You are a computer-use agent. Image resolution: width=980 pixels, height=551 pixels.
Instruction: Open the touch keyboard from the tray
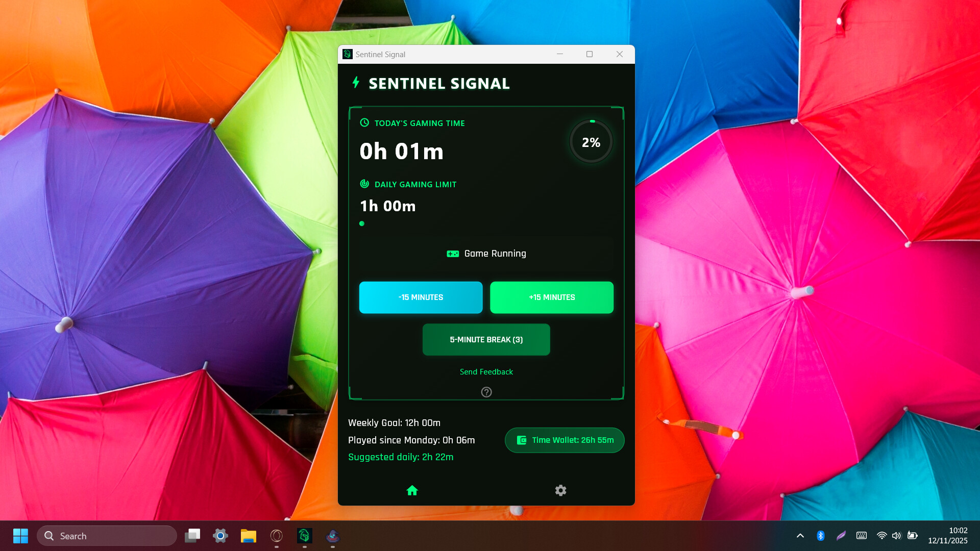point(862,535)
